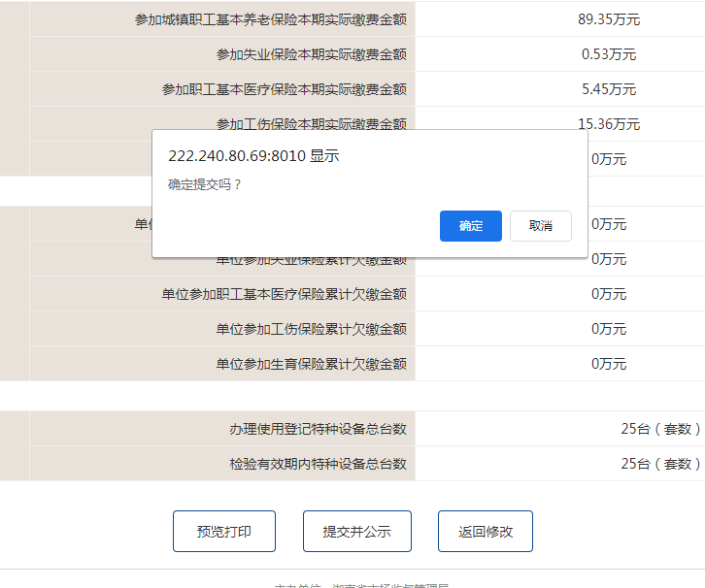Select the 5.45万元 medical insurance value
This screenshot has height=588, width=705.
pyautogui.click(x=608, y=89)
